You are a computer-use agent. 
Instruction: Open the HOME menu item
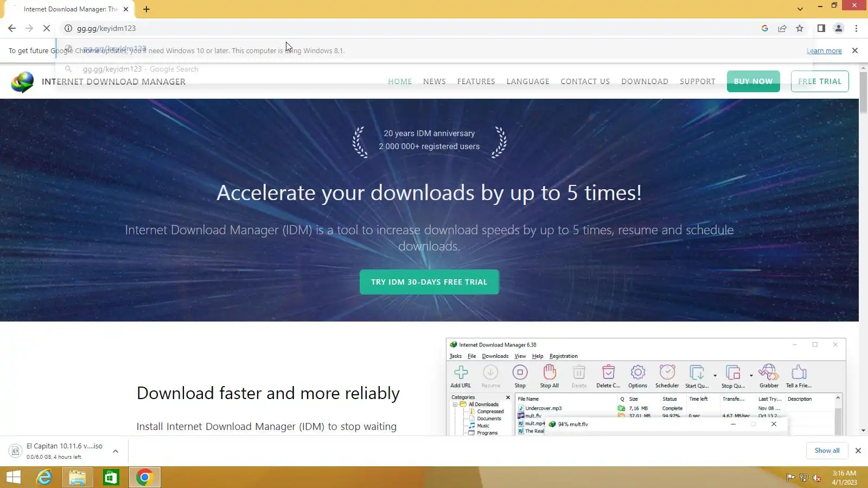(400, 81)
